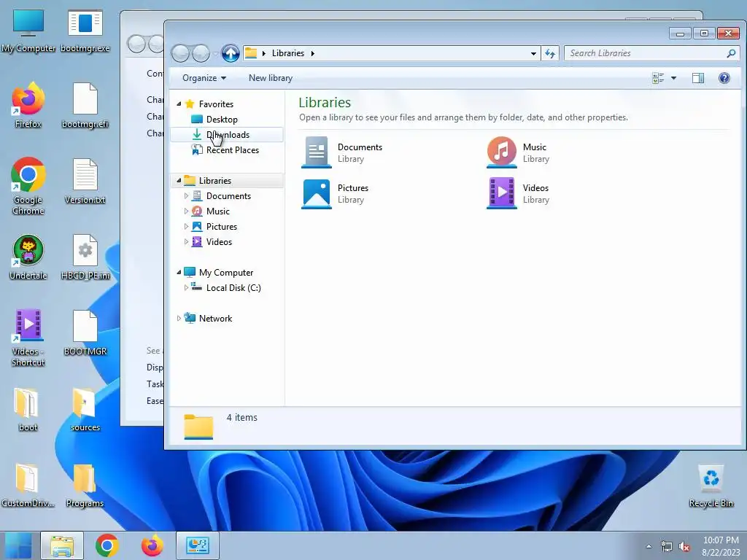
Task: Select Local Disk (C:) in tree
Action: coord(233,287)
